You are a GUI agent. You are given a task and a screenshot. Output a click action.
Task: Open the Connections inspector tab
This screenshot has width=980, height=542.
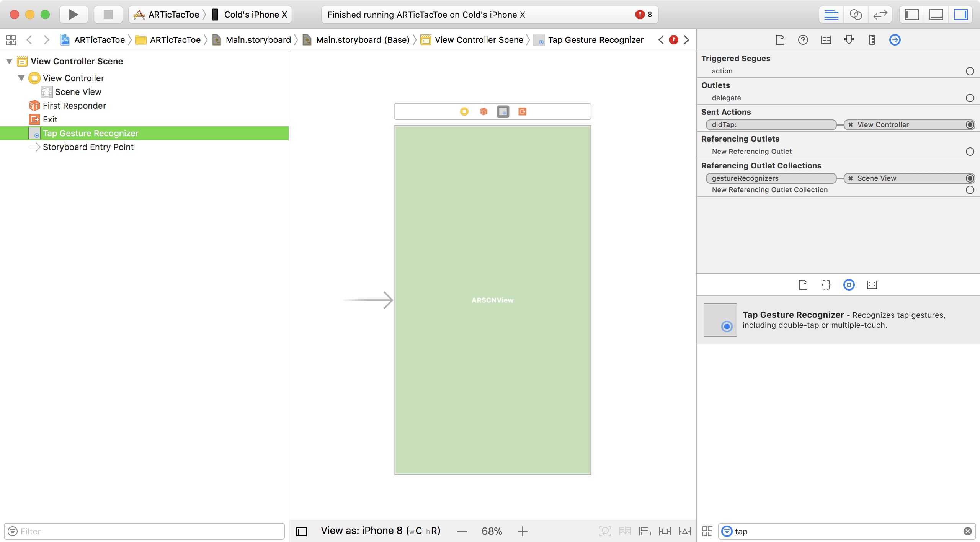tap(895, 40)
